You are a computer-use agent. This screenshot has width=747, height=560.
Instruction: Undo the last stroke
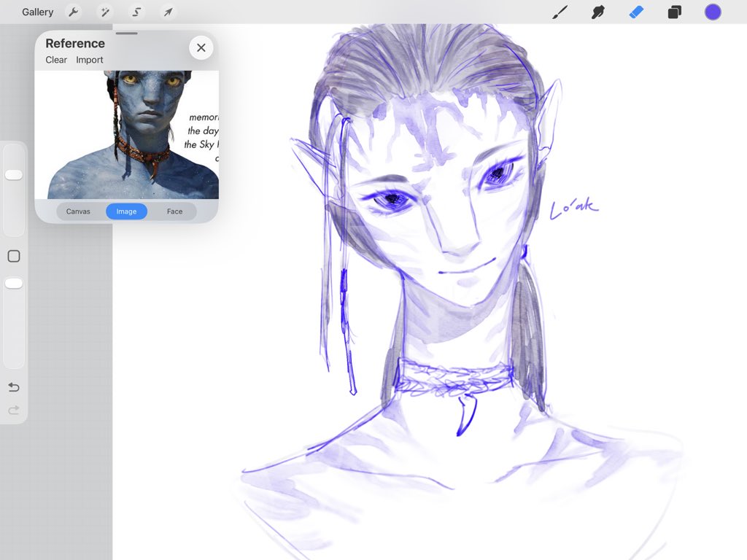pyautogui.click(x=14, y=387)
